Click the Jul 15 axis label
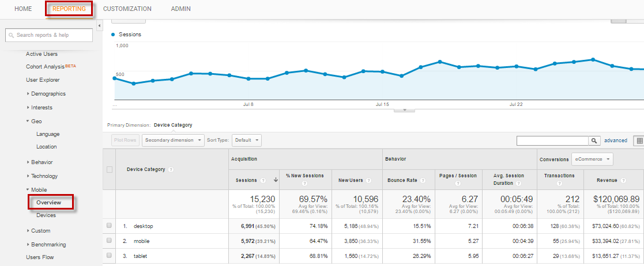This screenshot has height=266, width=644. (382, 105)
